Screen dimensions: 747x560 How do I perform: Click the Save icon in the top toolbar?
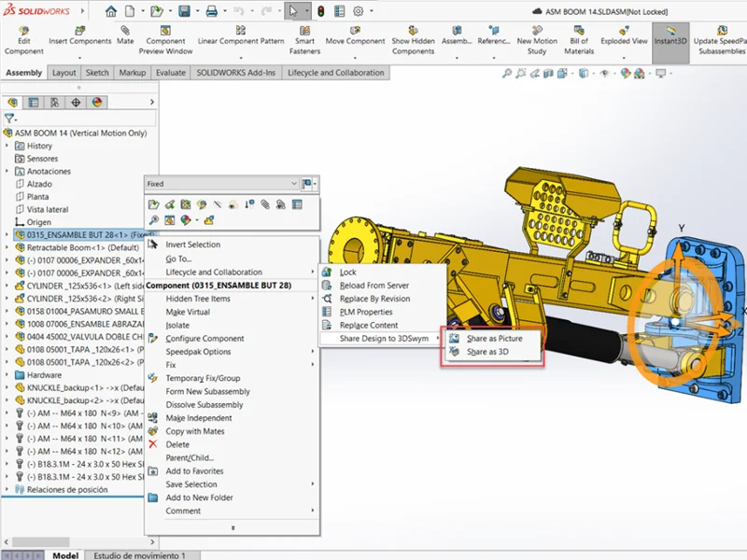[x=185, y=12]
